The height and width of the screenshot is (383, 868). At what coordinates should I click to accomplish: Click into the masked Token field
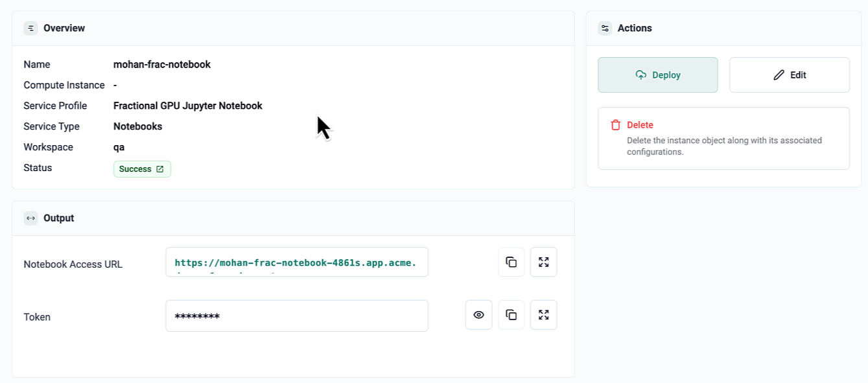point(296,316)
